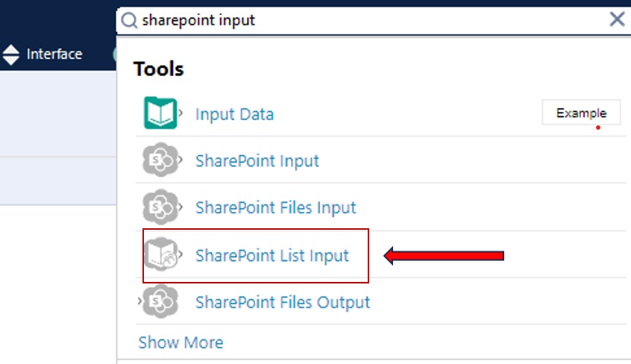Select the SharePoint Files Input icon
Screen dimensions: 631x364
(160, 207)
